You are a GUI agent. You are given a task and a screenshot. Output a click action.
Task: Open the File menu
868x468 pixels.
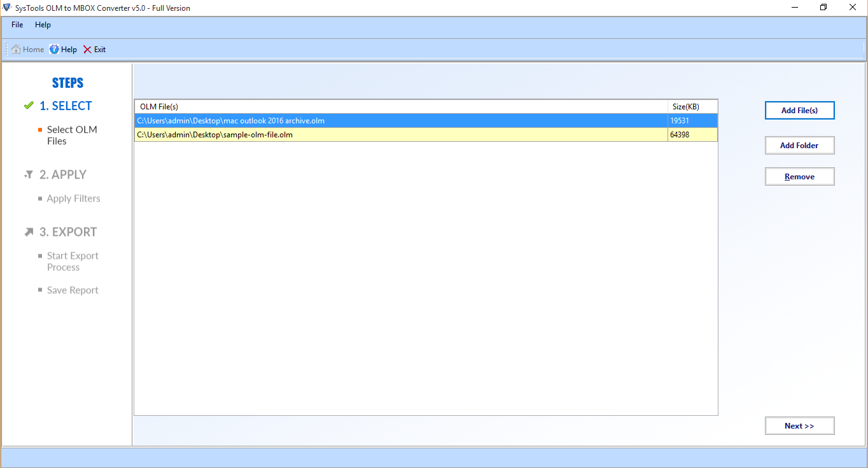click(x=17, y=25)
